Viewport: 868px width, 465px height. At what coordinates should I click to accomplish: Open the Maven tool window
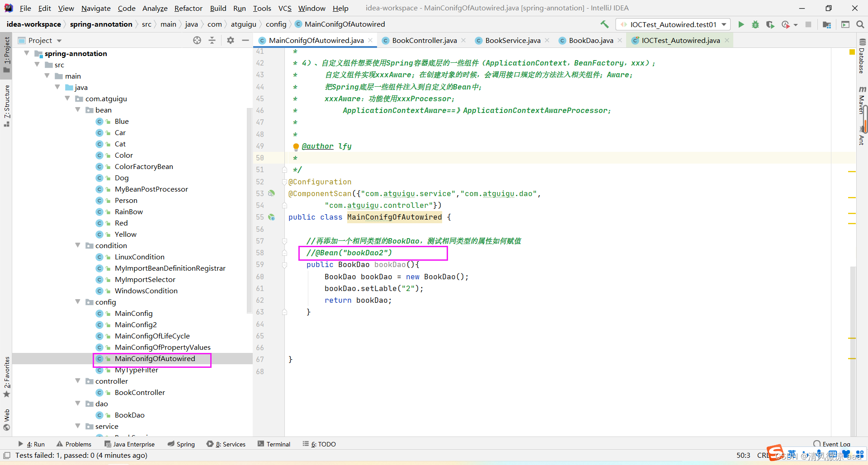tap(862, 100)
